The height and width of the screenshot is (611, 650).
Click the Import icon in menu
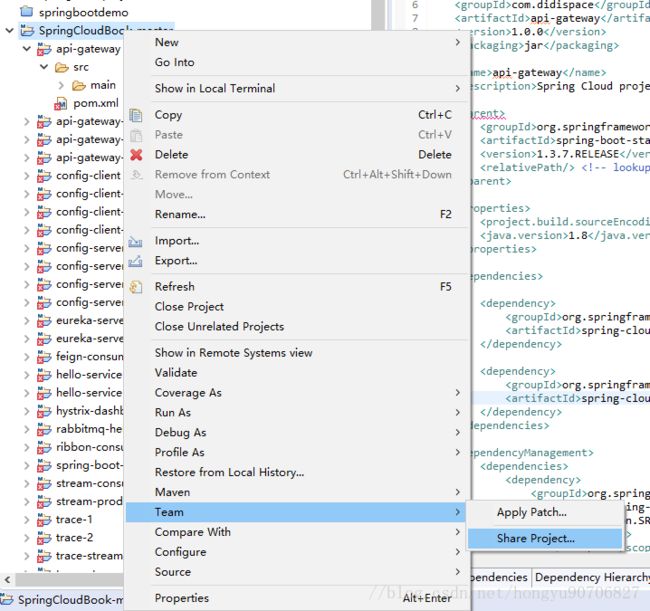click(136, 241)
